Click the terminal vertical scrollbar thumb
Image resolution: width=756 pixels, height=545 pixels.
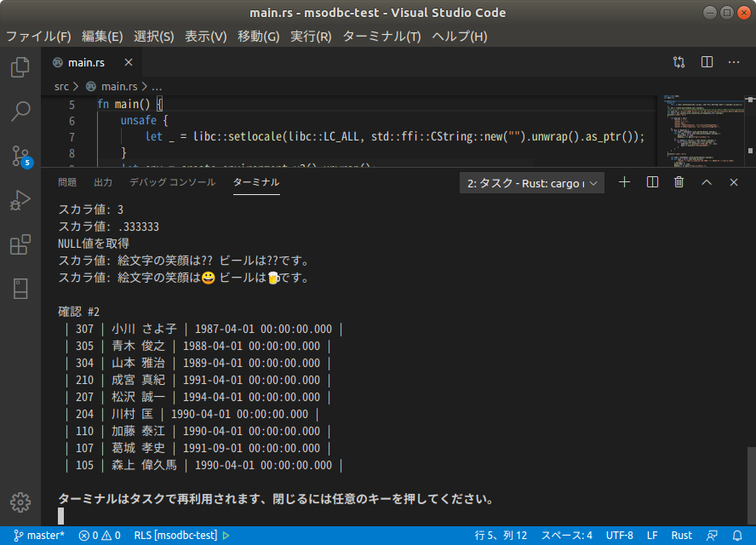pyautogui.click(x=751, y=486)
